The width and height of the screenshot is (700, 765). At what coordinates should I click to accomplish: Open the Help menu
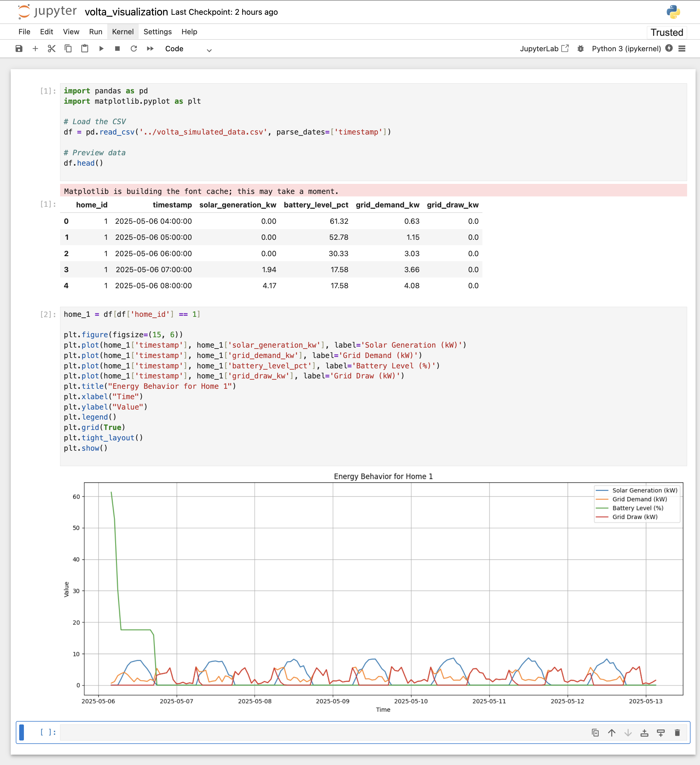(189, 32)
